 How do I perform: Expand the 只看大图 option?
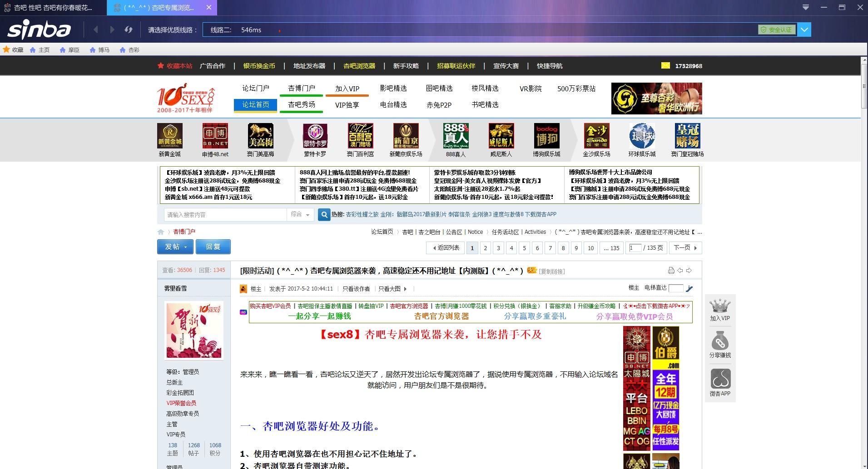(392, 289)
